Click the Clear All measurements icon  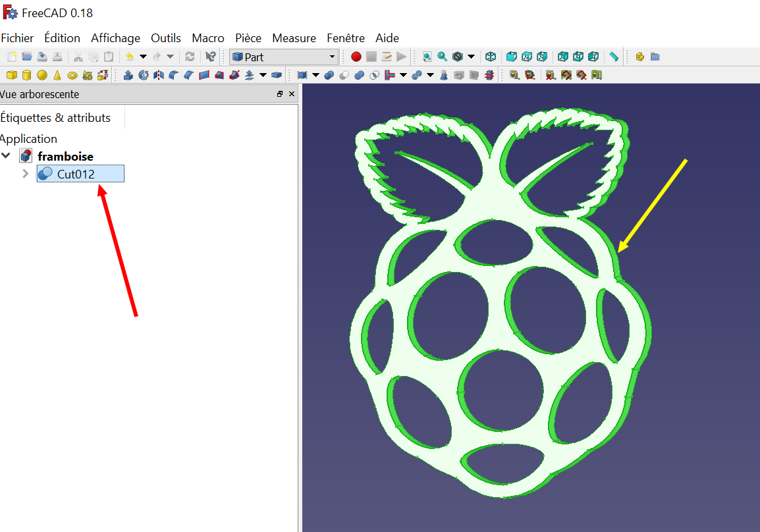click(551, 75)
